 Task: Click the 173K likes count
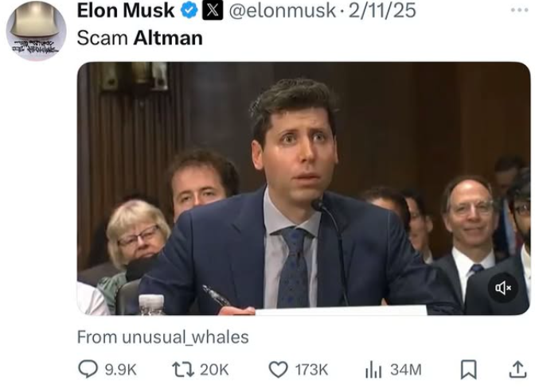click(311, 370)
